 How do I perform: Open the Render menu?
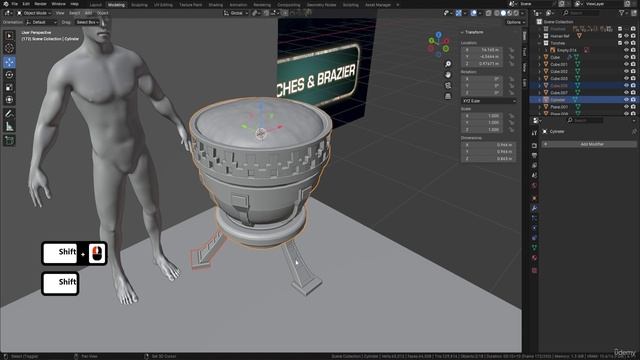pos(40,4)
